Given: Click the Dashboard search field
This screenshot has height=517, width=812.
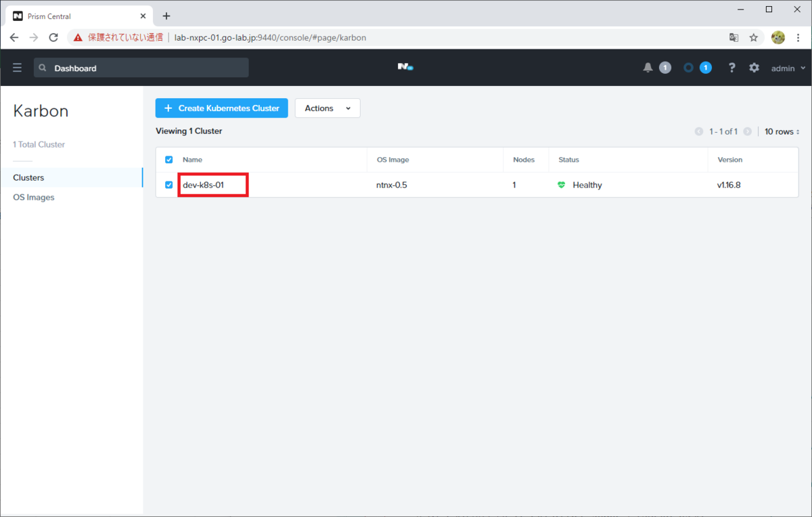Looking at the screenshot, I should pyautogui.click(x=141, y=68).
